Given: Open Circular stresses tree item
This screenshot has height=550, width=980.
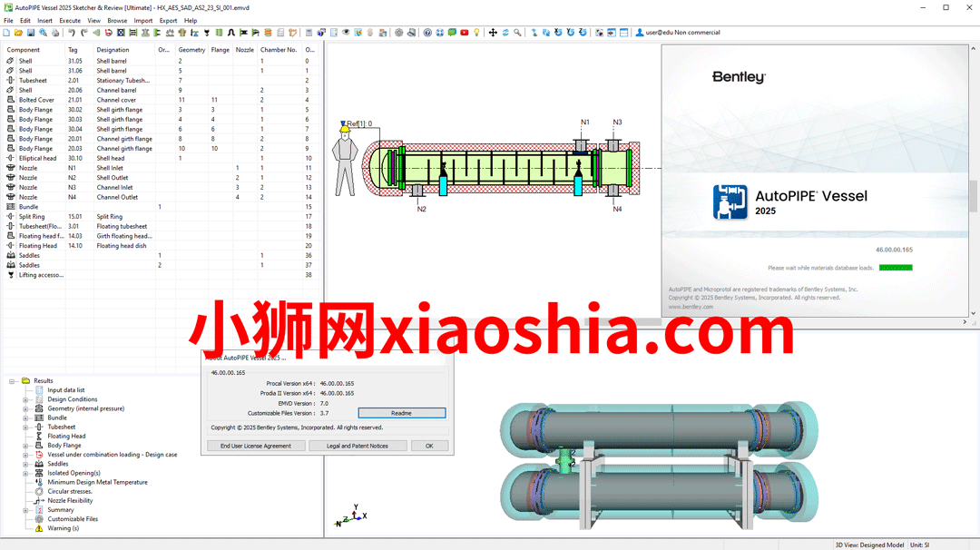Looking at the screenshot, I should tap(69, 491).
